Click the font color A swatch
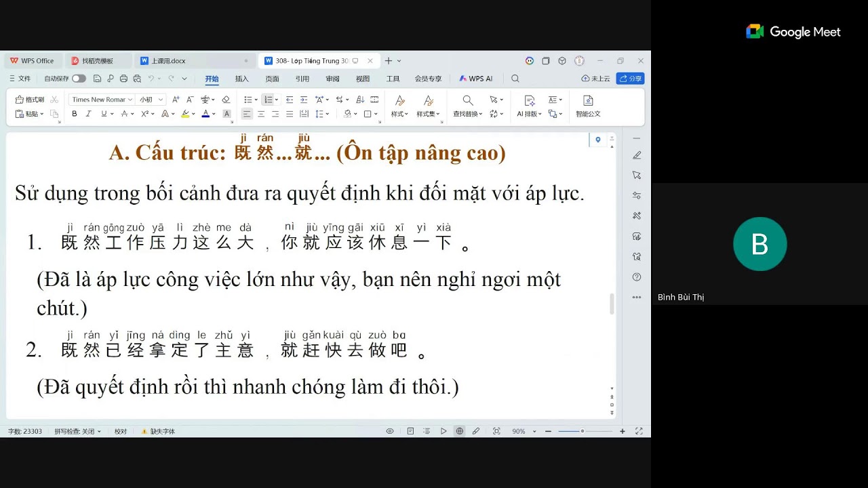Image resolution: width=868 pixels, height=488 pixels. click(x=205, y=114)
